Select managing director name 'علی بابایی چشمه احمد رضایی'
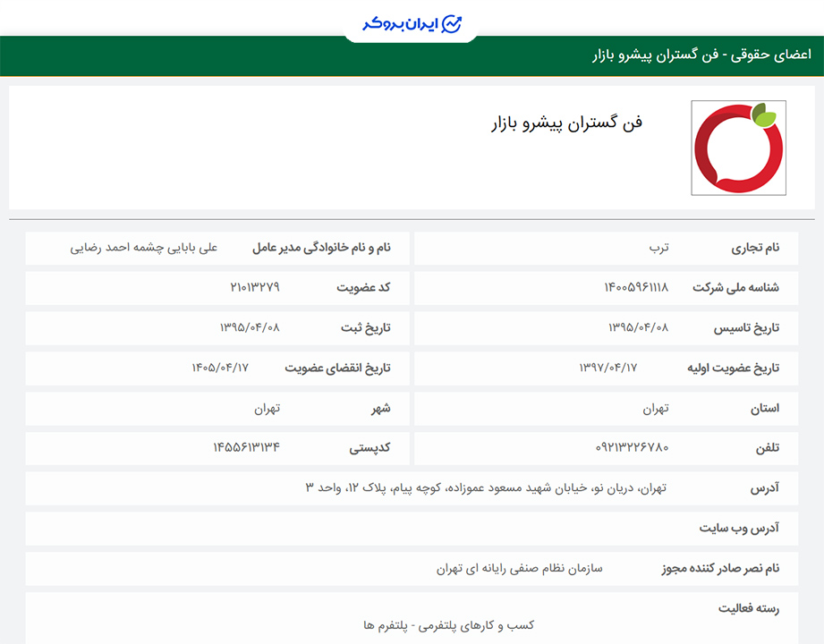 pyautogui.click(x=143, y=248)
